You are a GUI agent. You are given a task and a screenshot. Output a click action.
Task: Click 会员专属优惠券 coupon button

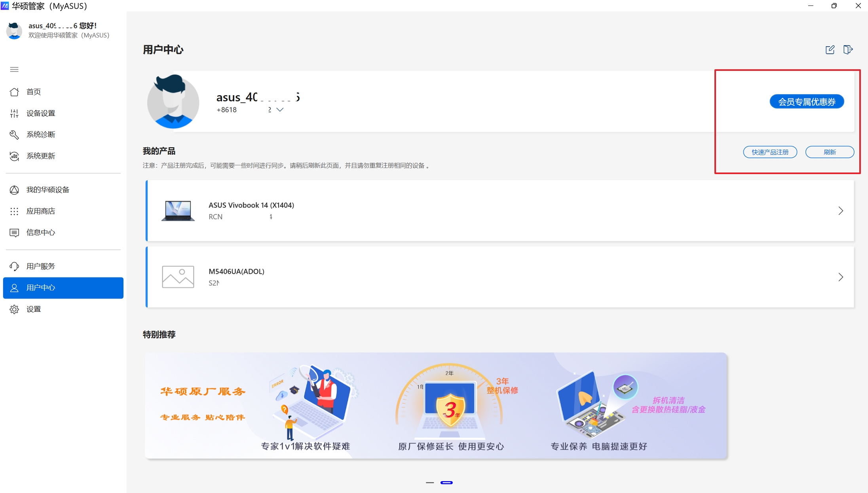point(806,102)
